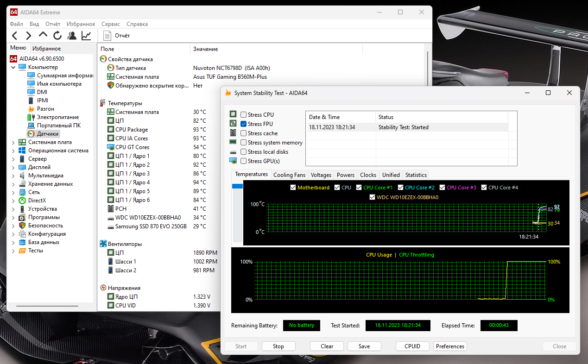Toggle the Motherboard graph checkbox

click(293, 188)
